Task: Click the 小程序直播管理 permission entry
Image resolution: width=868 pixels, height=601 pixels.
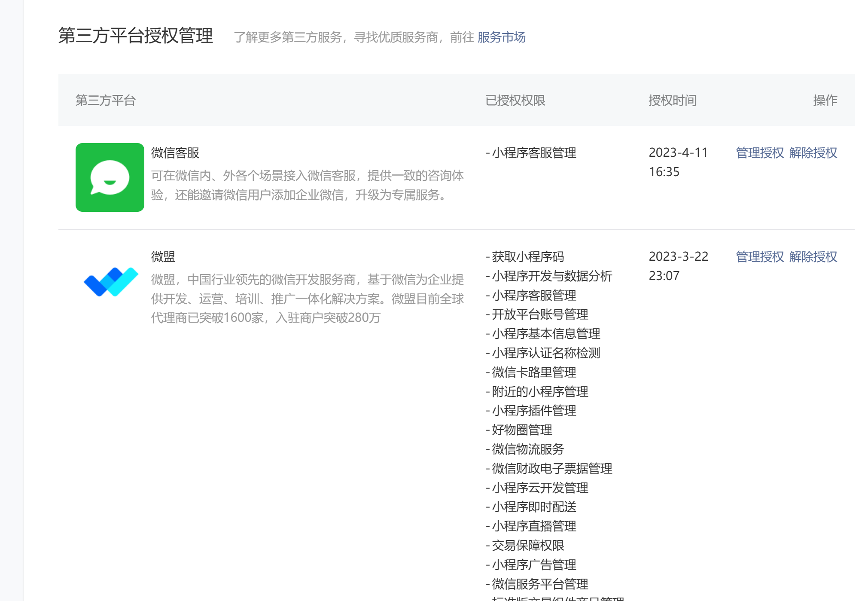Action: click(x=533, y=526)
